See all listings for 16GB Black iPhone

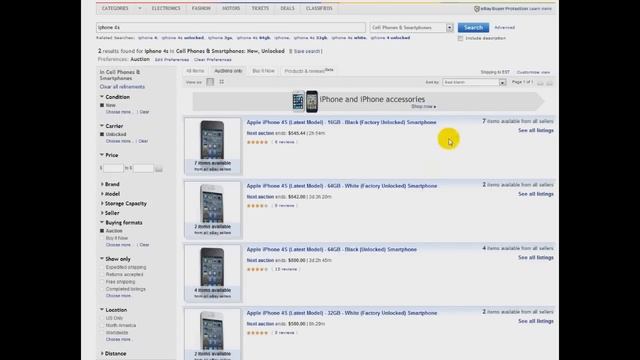(536, 131)
